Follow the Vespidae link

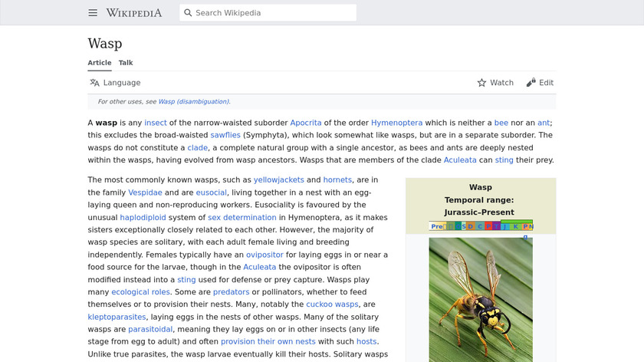(145, 193)
